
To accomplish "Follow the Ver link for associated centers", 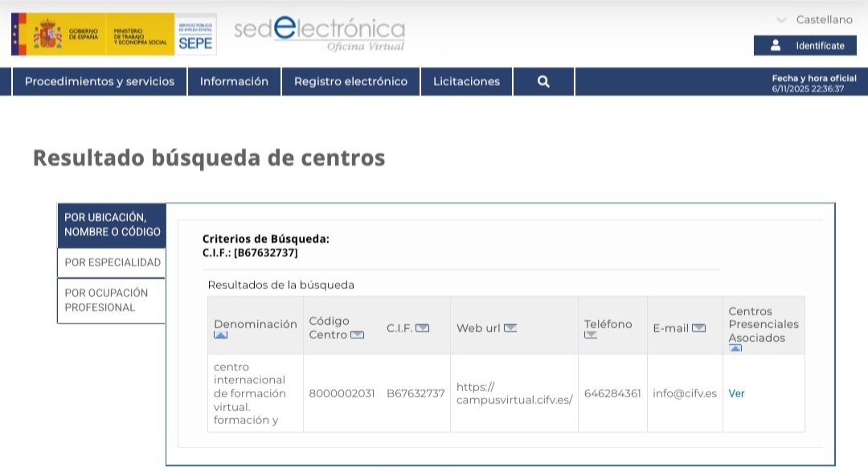I will pos(736,393).
